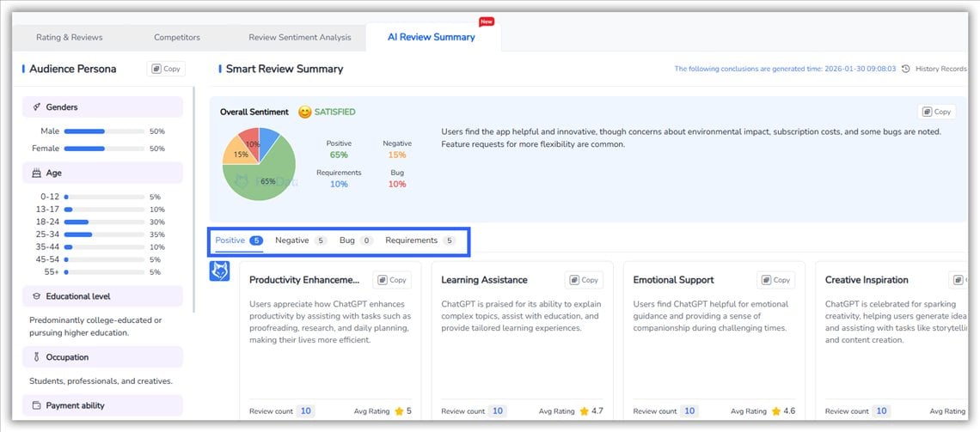This screenshot has width=980, height=432.
Task: Click review count 10 on Learning Assistance card
Action: pyautogui.click(x=497, y=411)
